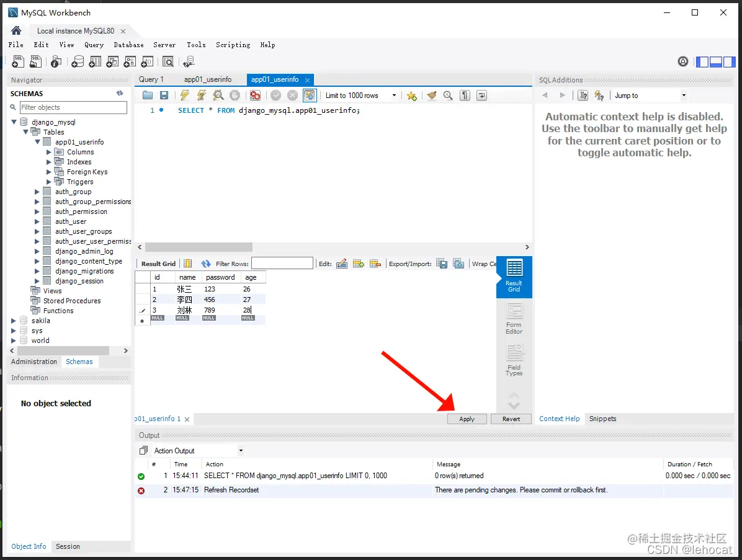The image size is (742, 560).
Task: Toggle automatic context help icon
Action: click(x=599, y=96)
